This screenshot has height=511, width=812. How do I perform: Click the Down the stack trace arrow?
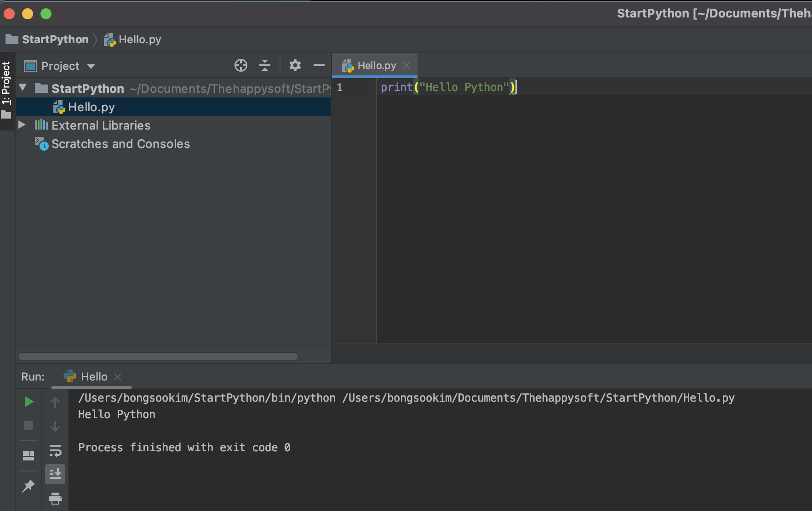[55, 426]
